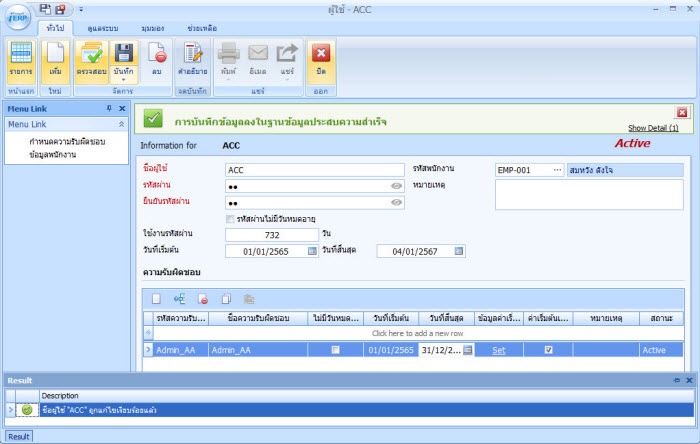Open the quick access toolbar customize arrow
The image size is (700, 444).
[81, 9]
